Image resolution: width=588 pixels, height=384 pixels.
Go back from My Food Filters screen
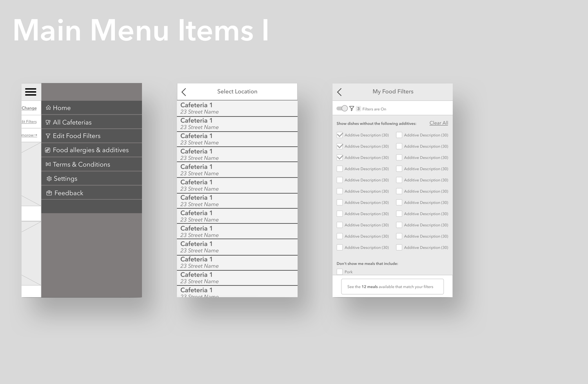click(x=339, y=92)
